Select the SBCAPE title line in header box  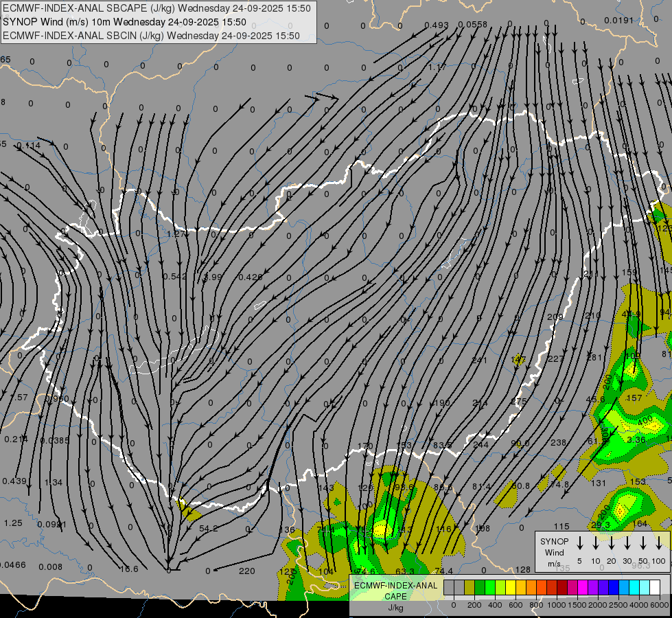pos(157,8)
